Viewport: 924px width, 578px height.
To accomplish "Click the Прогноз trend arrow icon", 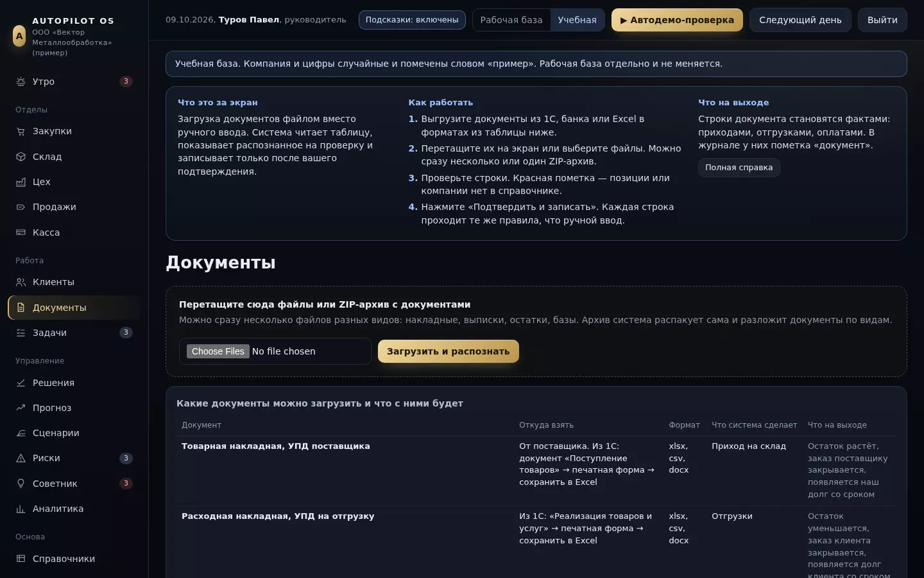I will pyautogui.click(x=21, y=408).
